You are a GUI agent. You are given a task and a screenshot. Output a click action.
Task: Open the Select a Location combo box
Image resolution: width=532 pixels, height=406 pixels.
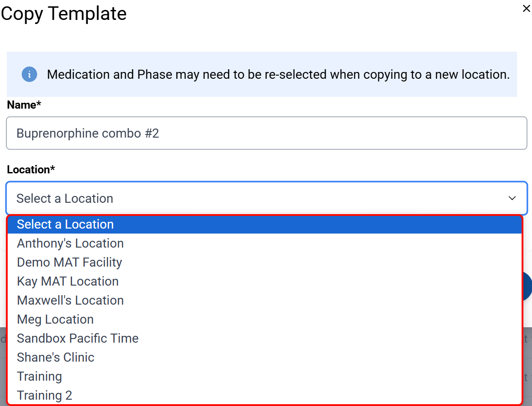click(x=266, y=198)
